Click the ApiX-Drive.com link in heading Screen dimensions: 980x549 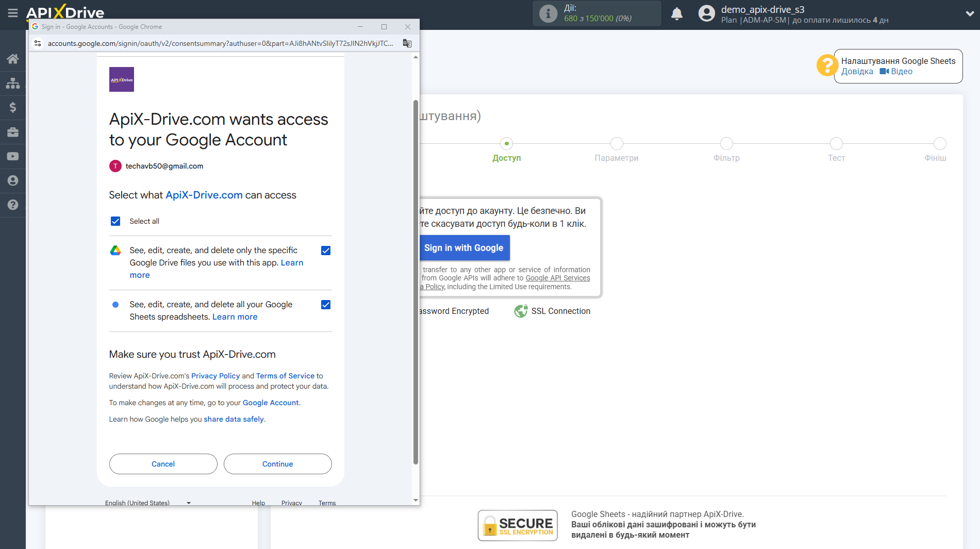point(204,195)
